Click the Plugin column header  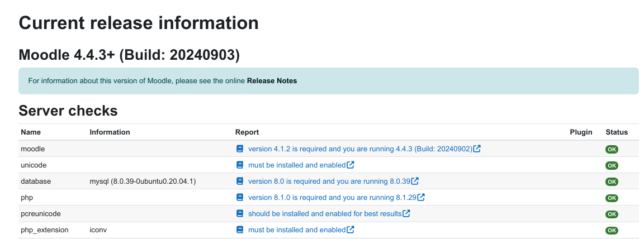(581, 132)
